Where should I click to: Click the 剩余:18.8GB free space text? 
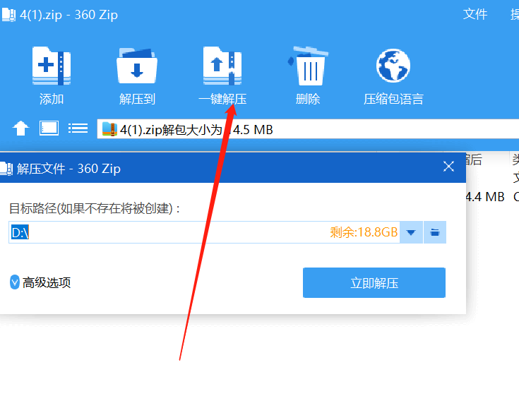pos(364,232)
